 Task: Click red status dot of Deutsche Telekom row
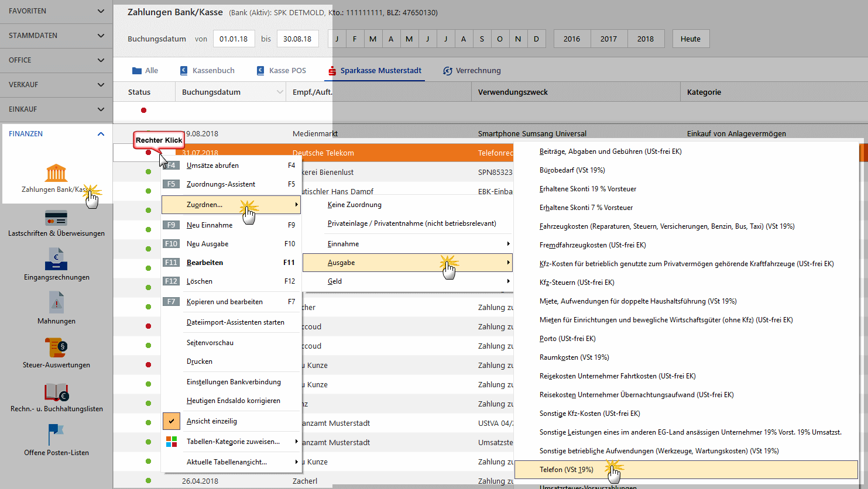pos(148,153)
